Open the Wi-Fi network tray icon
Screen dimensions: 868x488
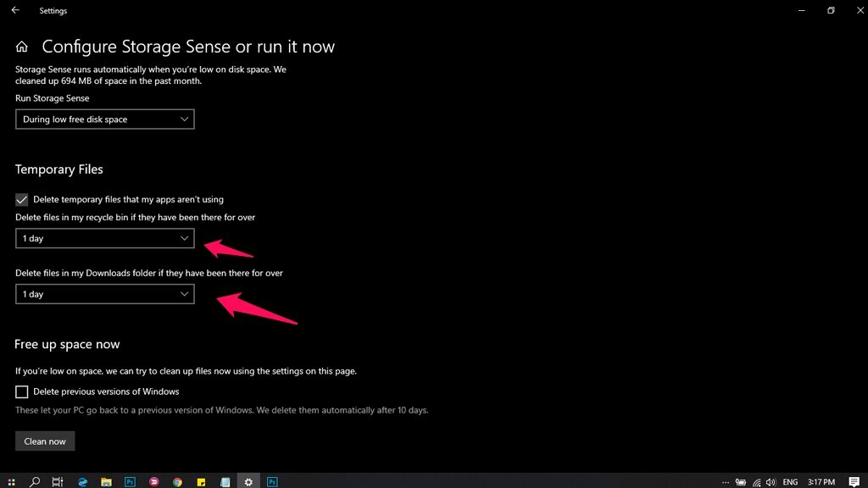(756, 482)
